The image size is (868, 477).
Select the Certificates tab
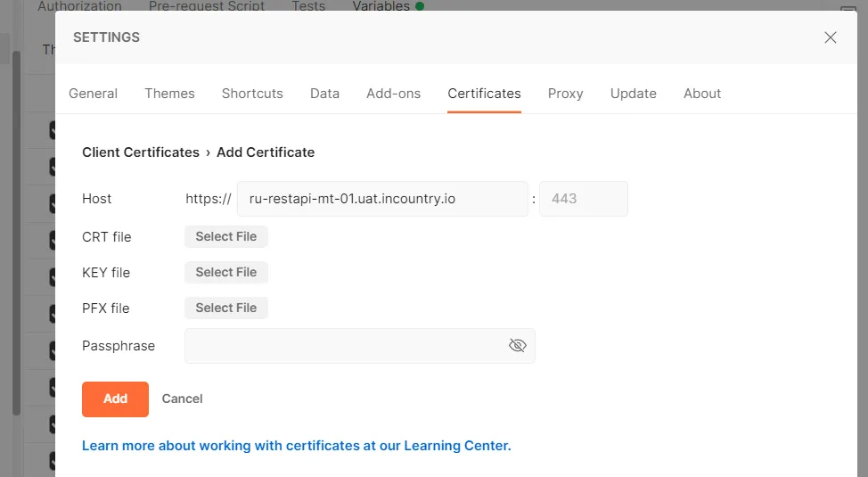485,93
